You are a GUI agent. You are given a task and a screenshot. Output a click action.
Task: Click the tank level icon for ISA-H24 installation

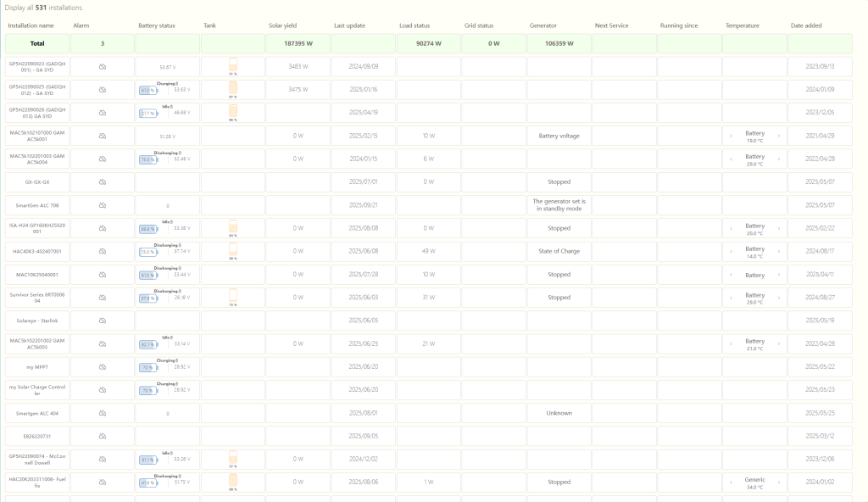pos(233,226)
